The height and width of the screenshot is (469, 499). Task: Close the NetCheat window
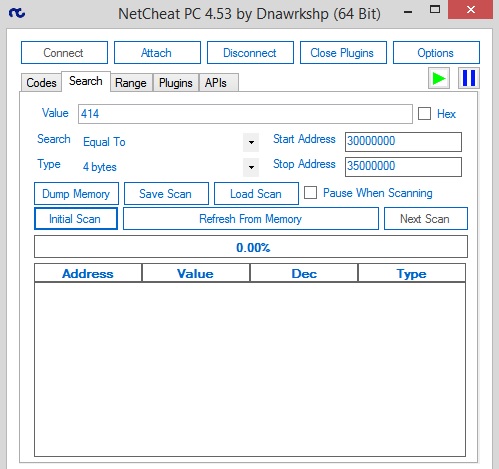click(471, 10)
